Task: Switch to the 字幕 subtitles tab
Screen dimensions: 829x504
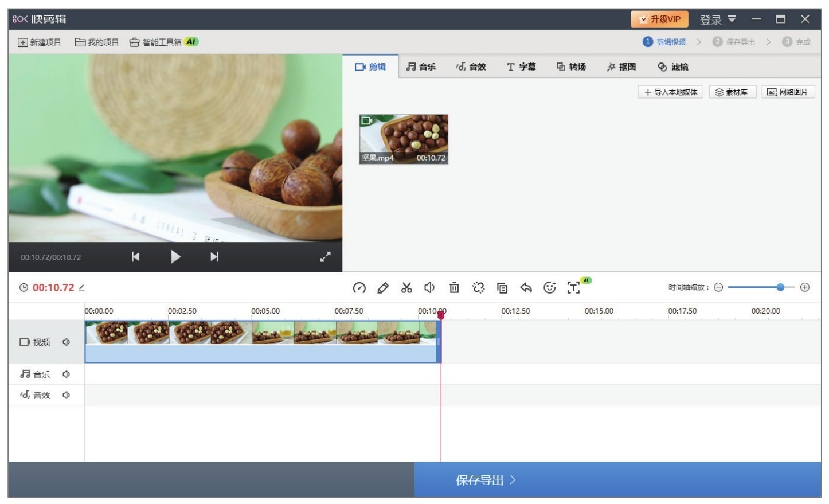Action: (x=521, y=67)
